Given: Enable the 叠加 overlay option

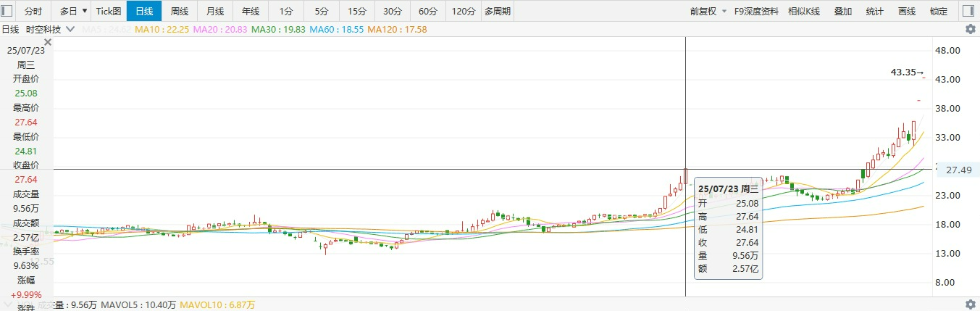Looking at the screenshot, I should [843, 11].
